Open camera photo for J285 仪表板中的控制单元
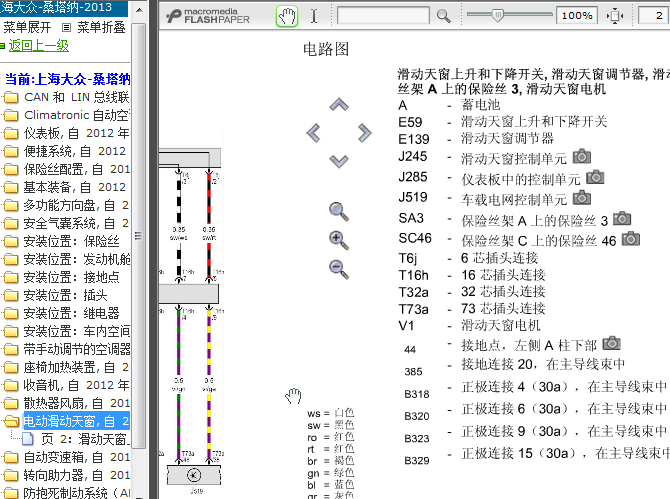 pyautogui.click(x=595, y=177)
